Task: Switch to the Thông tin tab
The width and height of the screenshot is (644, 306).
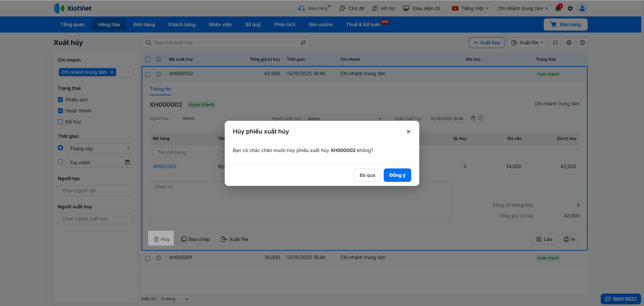Action: tap(160, 89)
